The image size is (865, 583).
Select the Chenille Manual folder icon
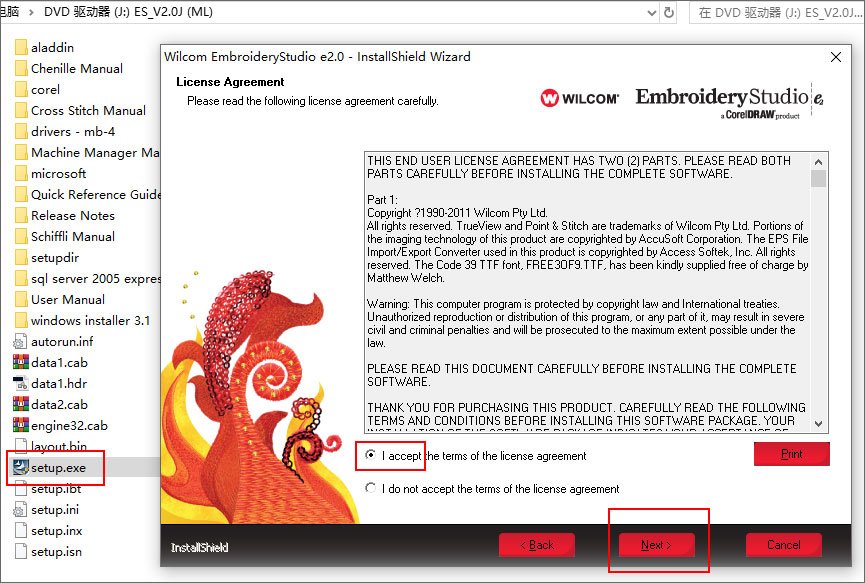(x=22, y=68)
